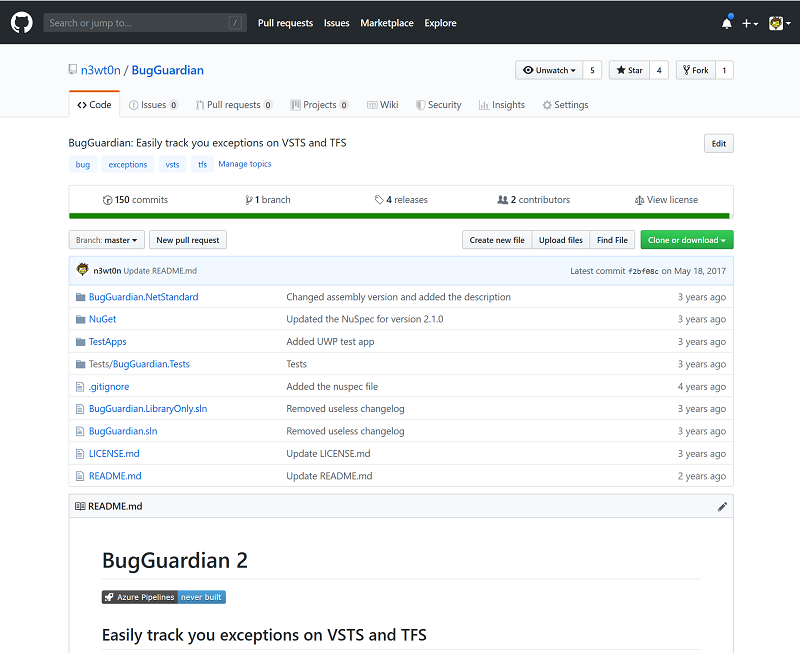Open user avatar profile menu
The height and width of the screenshot is (653, 800).
coord(780,23)
